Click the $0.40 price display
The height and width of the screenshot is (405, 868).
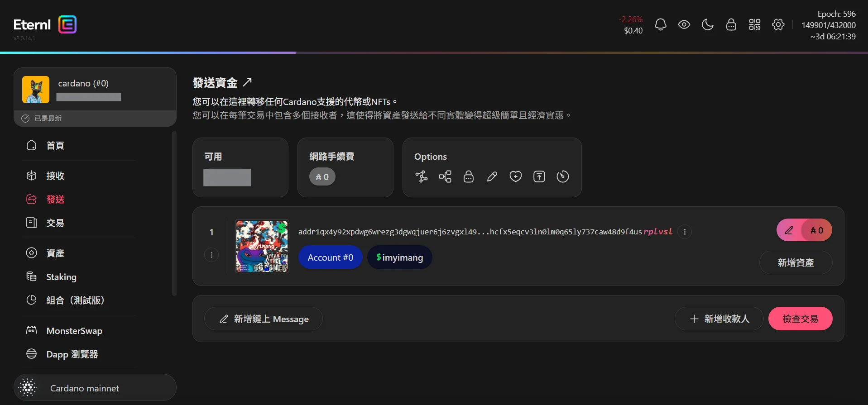(633, 31)
